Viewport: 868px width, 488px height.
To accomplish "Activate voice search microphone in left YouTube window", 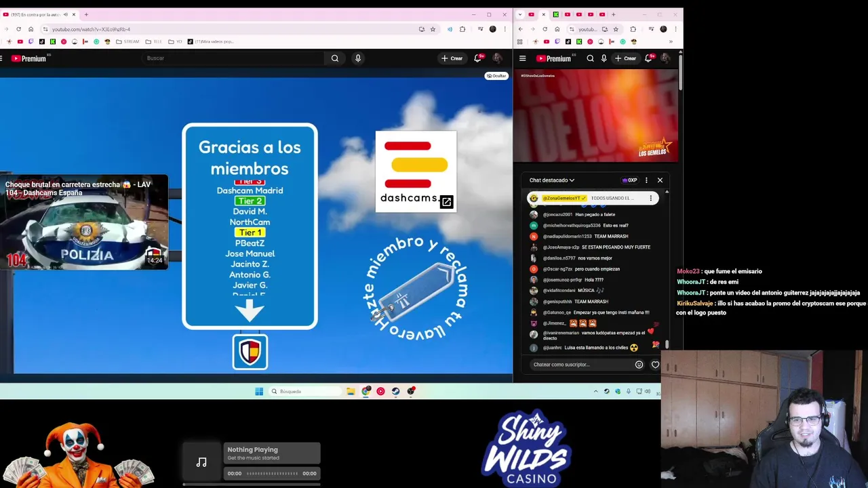I will [x=358, y=58].
